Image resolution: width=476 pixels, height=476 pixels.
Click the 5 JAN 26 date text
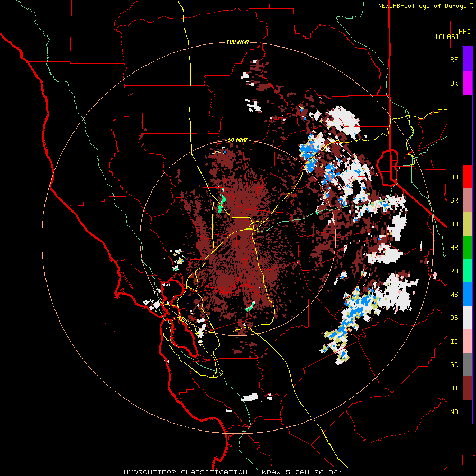[306, 472]
